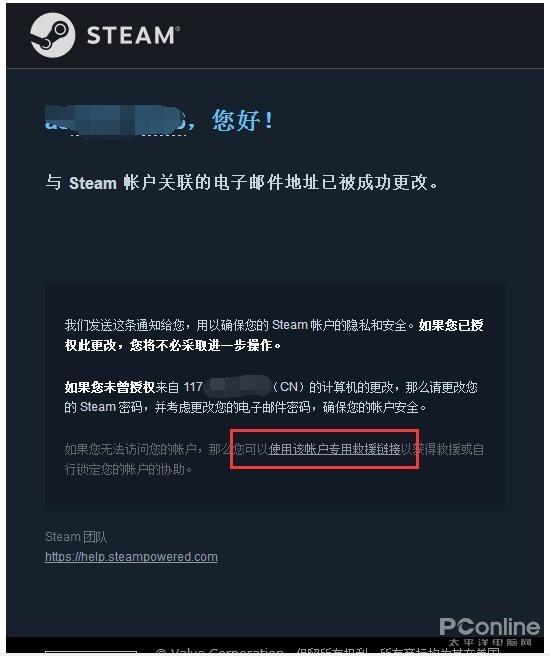Click the 如果您无法访问您的帐户 text
This screenshot has width=550, height=656.
point(130,449)
